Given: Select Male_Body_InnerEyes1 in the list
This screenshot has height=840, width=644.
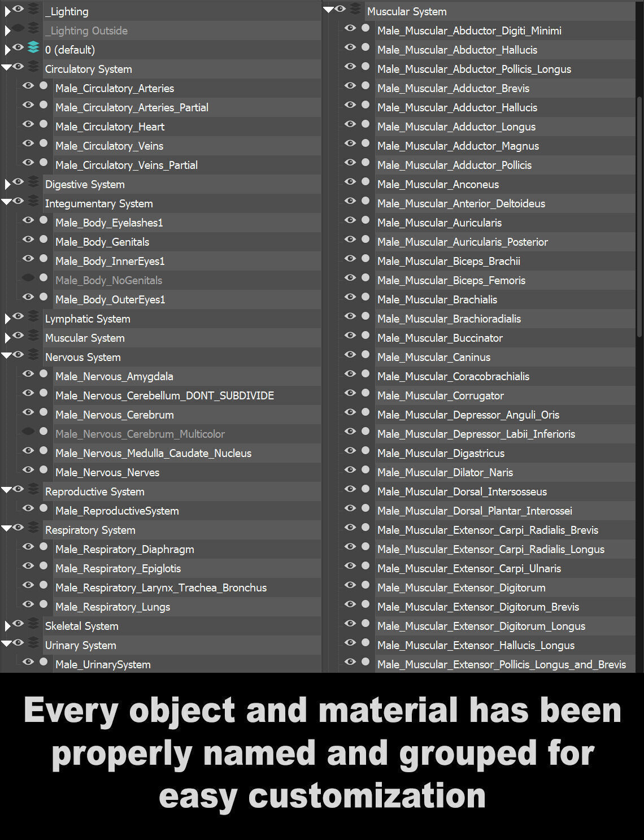Looking at the screenshot, I should pyautogui.click(x=187, y=261).
